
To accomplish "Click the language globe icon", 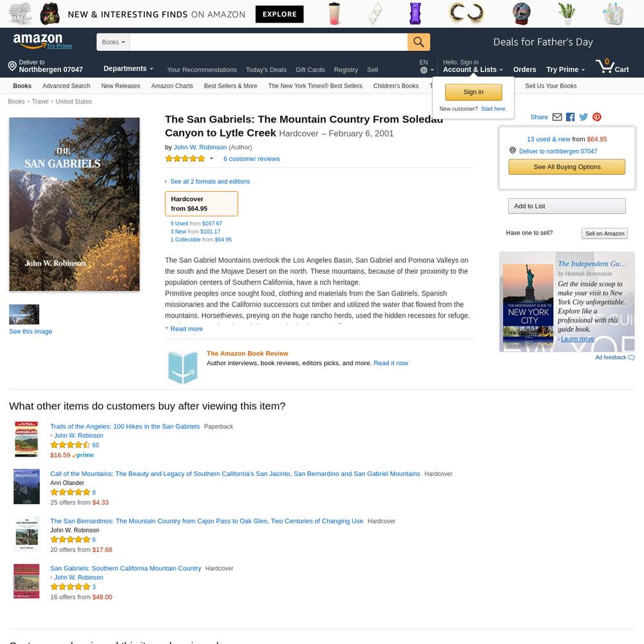I will (x=424, y=70).
